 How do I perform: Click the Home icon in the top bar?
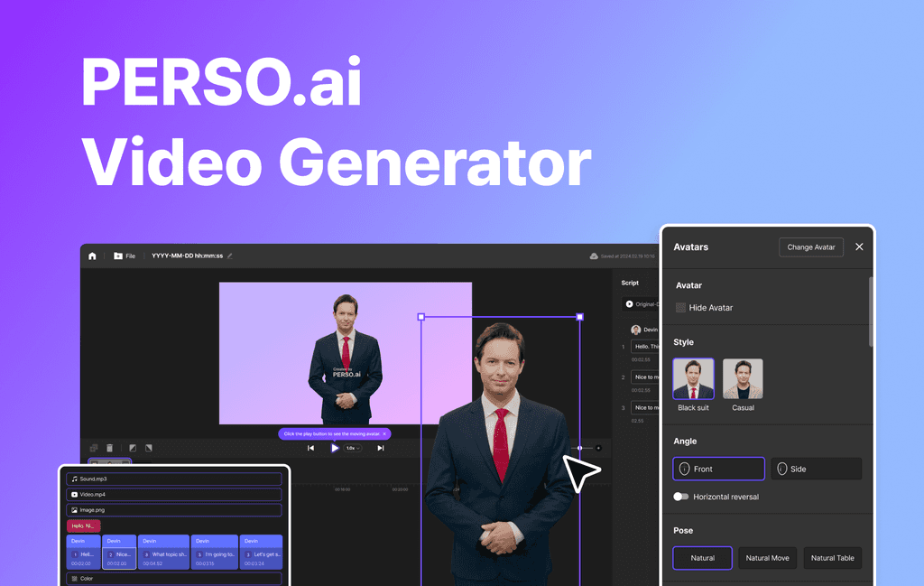pyautogui.click(x=91, y=256)
